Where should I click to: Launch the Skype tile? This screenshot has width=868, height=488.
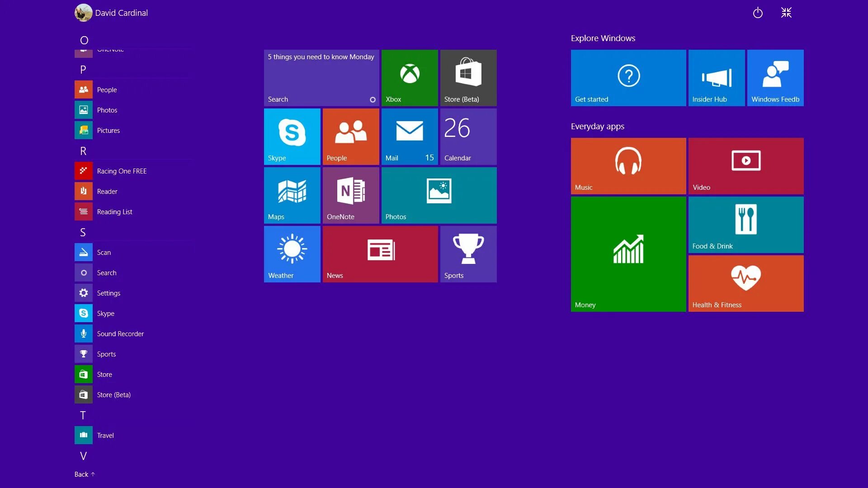point(292,136)
